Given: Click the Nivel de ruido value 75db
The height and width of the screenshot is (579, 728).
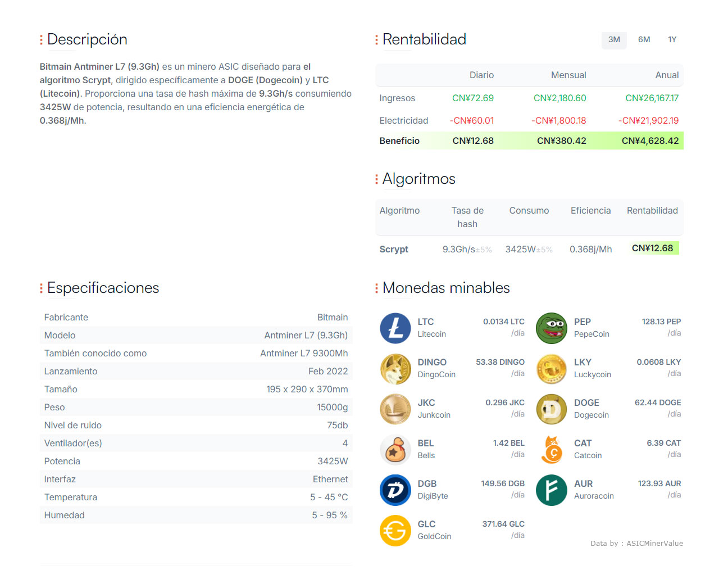Looking at the screenshot, I should pyautogui.click(x=338, y=426).
